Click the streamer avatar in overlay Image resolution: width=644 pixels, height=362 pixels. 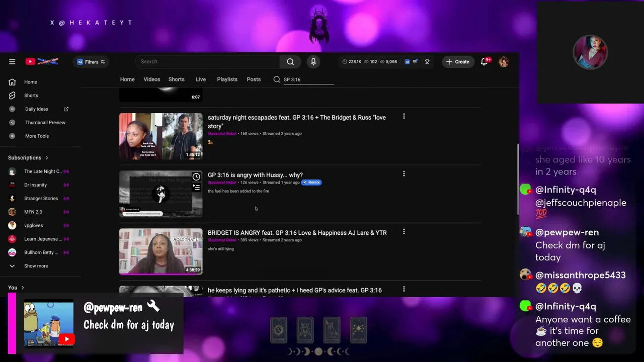click(590, 52)
